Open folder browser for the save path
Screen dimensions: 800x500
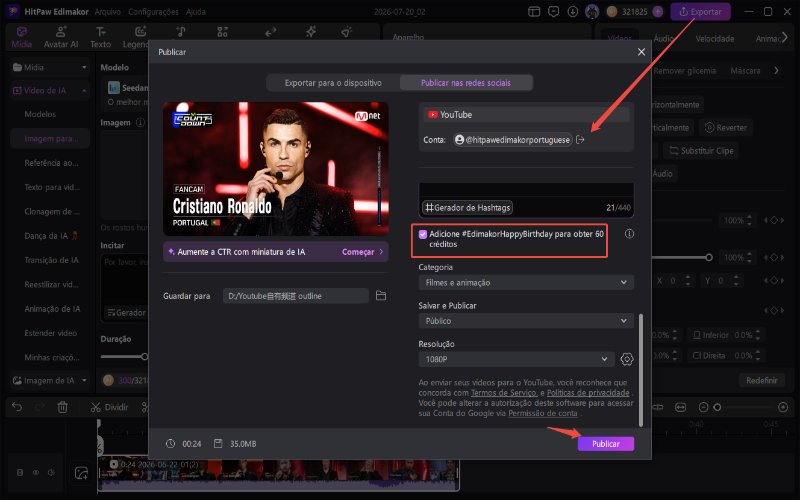coord(381,295)
